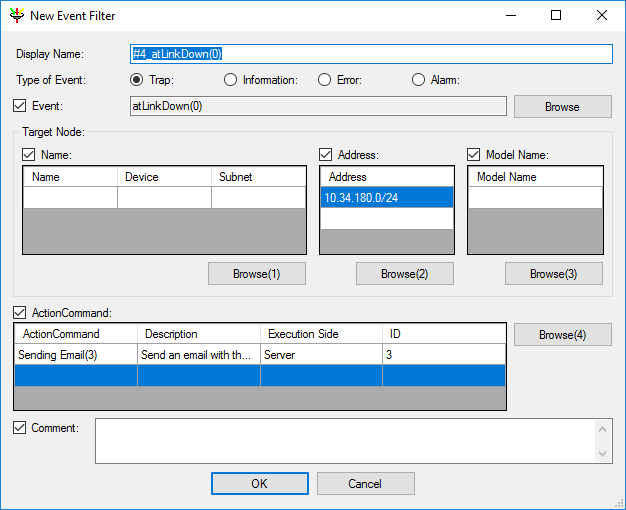Click the ID cell showing 3
The image size is (626, 510).
(x=444, y=354)
